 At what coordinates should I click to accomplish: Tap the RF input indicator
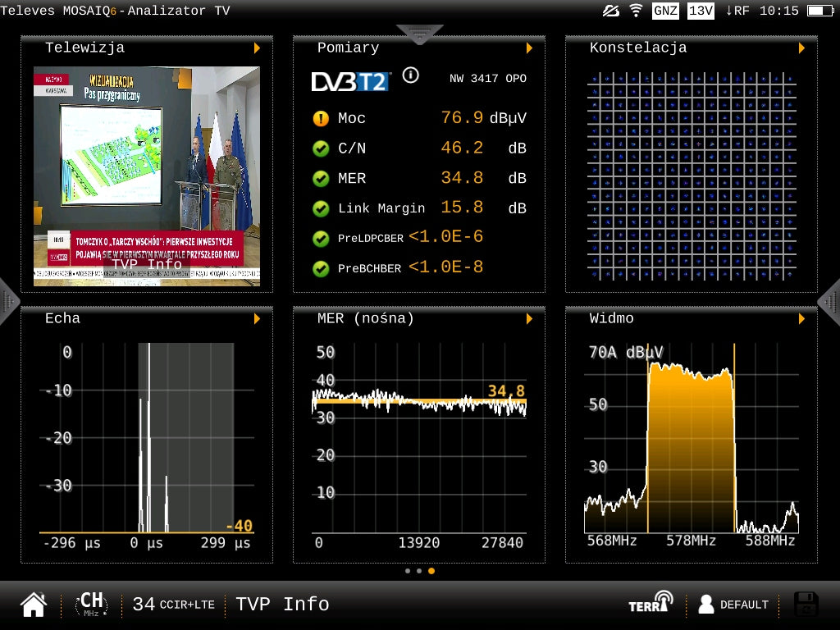click(x=737, y=11)
